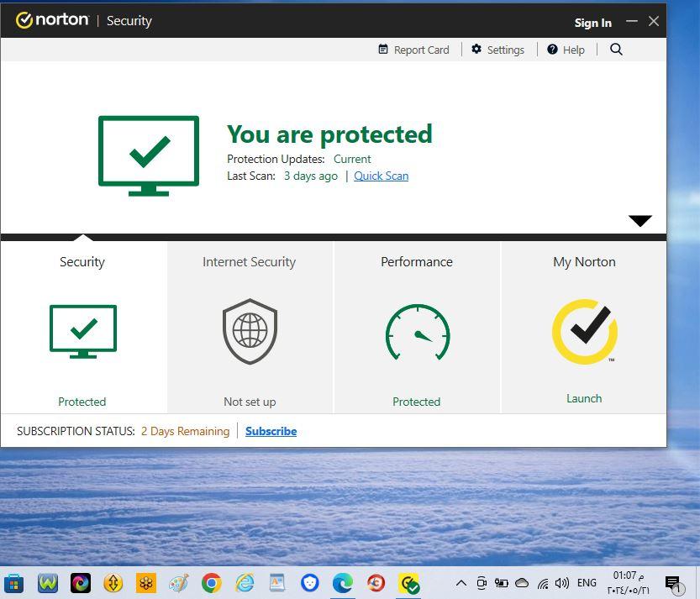
Task: Click the 'Protected' status under Performance
Action: [417, 402]
